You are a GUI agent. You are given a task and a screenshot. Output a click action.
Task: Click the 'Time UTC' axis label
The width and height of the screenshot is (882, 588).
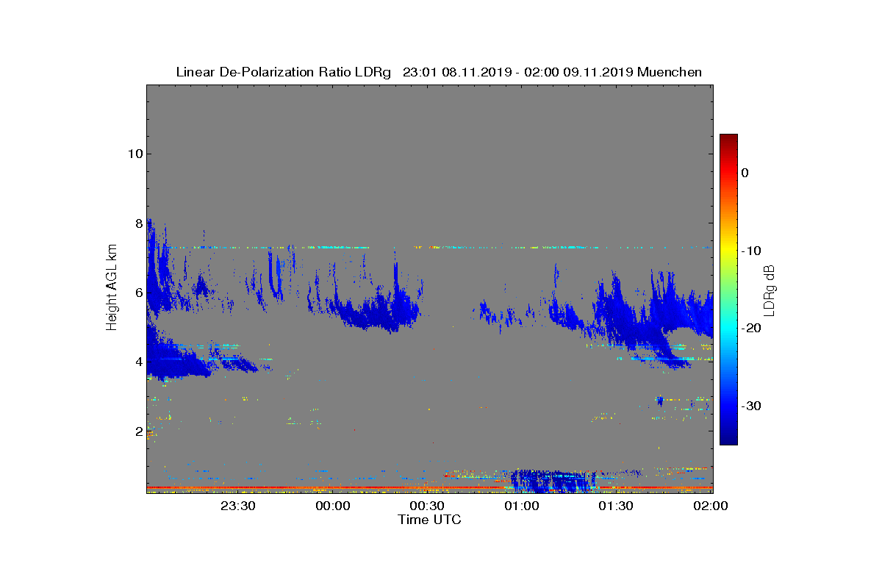(429, 520)
